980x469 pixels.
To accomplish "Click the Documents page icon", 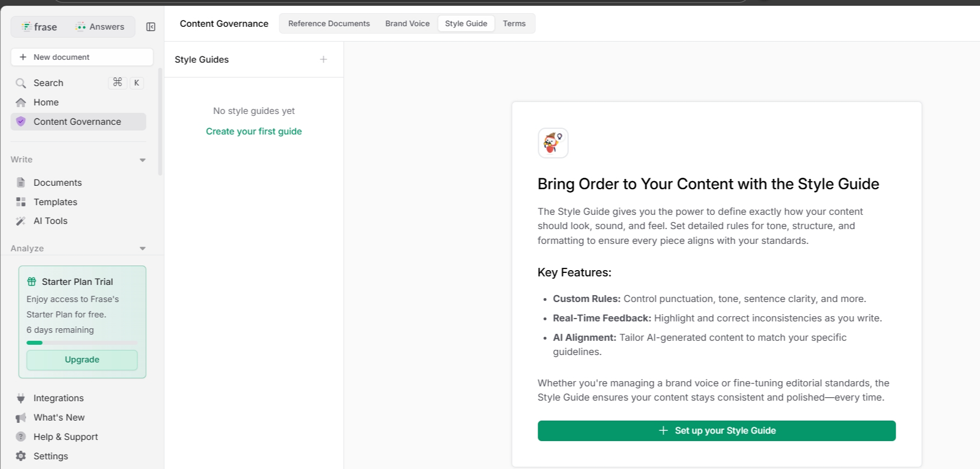I will tap(21, 182).
